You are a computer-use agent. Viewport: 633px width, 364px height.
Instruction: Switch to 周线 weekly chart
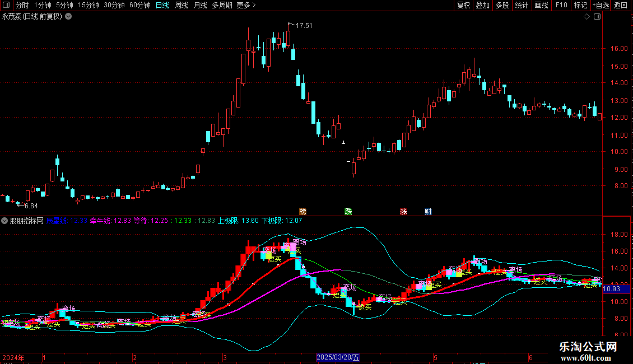181,5
